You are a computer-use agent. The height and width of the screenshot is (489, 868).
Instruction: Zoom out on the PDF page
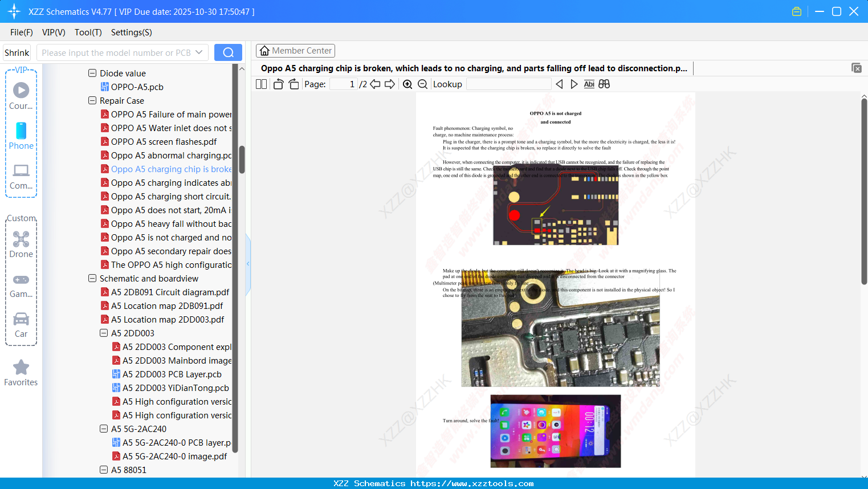(423, 84)
